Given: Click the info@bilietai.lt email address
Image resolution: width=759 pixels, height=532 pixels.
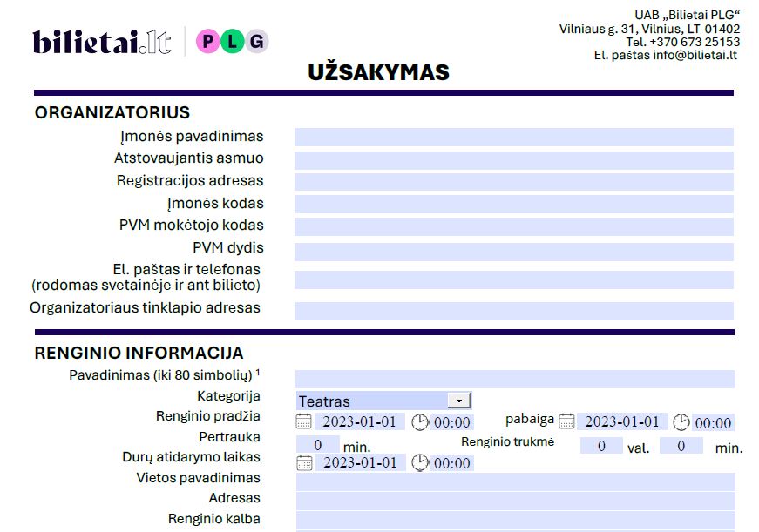Looking at the screenshot, I should 695,54.
